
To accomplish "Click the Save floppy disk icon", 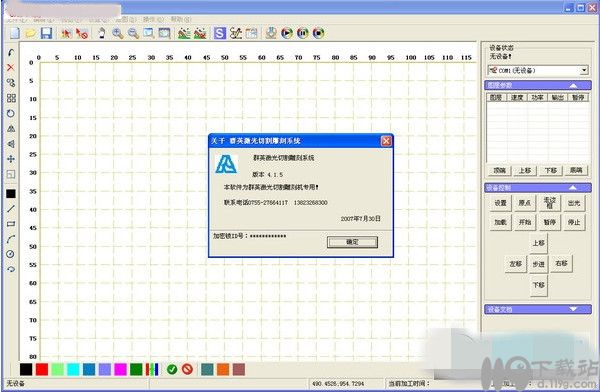I will tap(46, 33).
